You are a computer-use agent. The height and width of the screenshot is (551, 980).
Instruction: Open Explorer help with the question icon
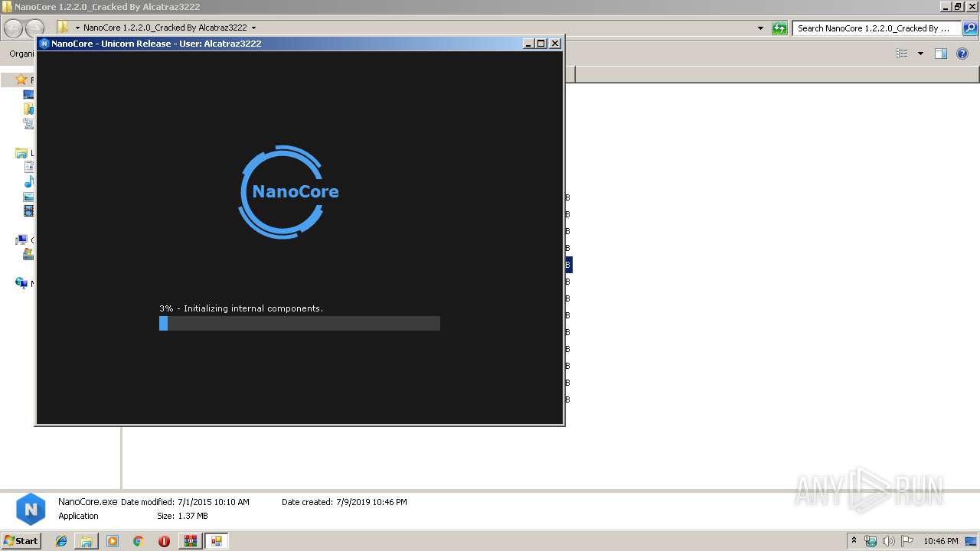tap(962, 54)
